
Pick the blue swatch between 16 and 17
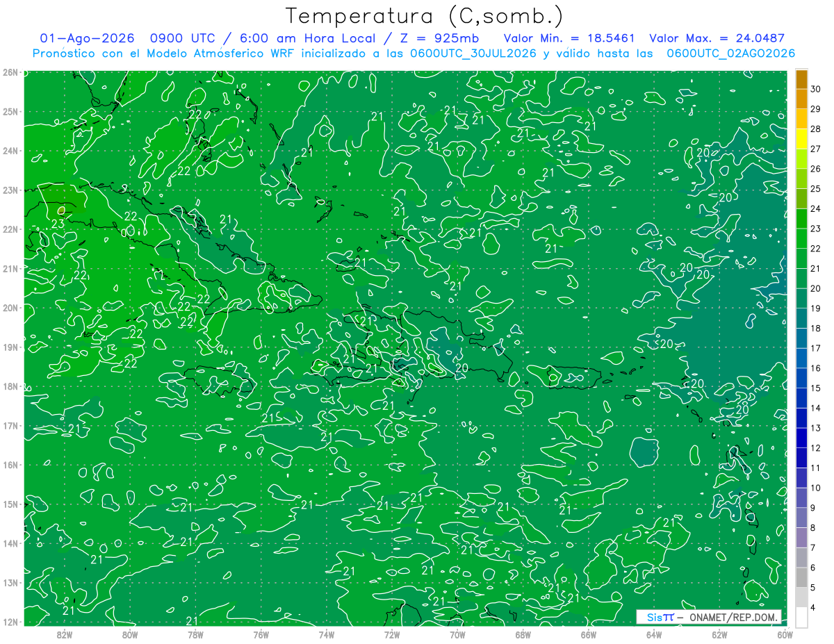(x=801, y=358)
